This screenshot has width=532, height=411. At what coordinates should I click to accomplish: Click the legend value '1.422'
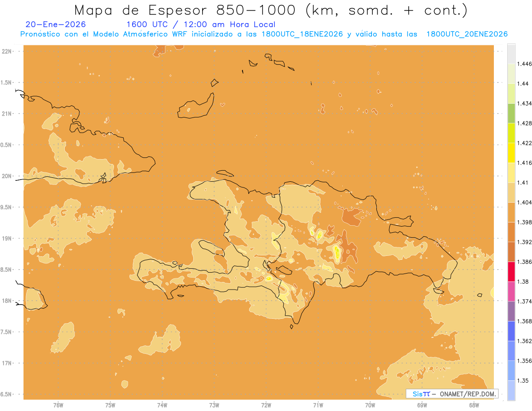coord(524,143)
